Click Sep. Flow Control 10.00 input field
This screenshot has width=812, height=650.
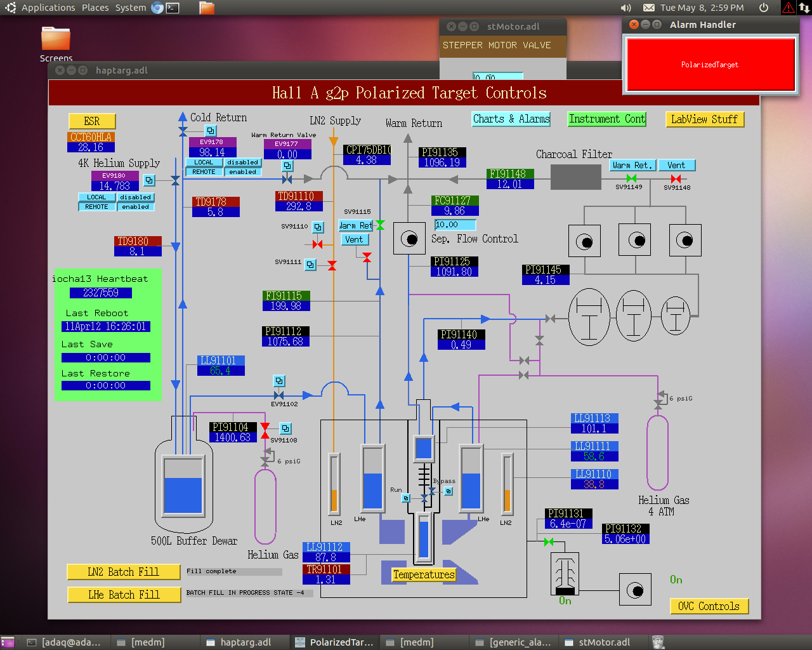(455, 225)
